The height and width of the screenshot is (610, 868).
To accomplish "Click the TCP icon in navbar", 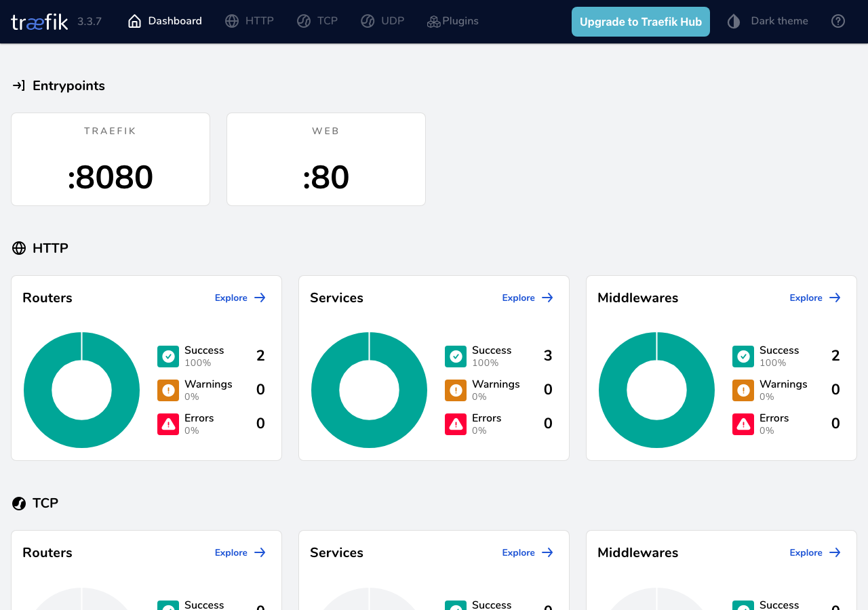I will click(304, 21).
